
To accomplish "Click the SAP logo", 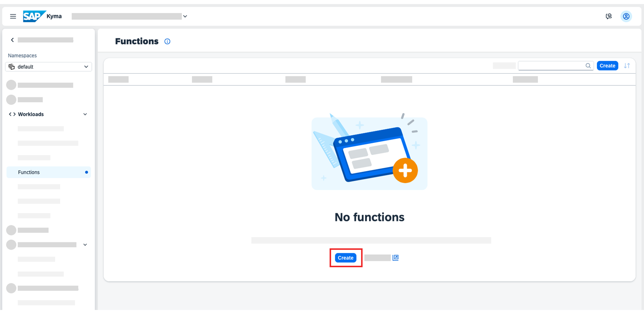I will [34, 17].
